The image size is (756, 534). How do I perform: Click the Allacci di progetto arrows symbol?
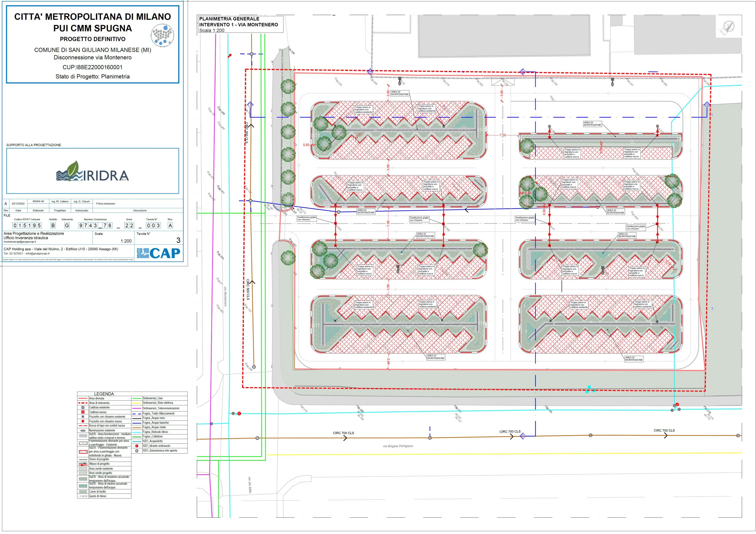click(83, 464)
